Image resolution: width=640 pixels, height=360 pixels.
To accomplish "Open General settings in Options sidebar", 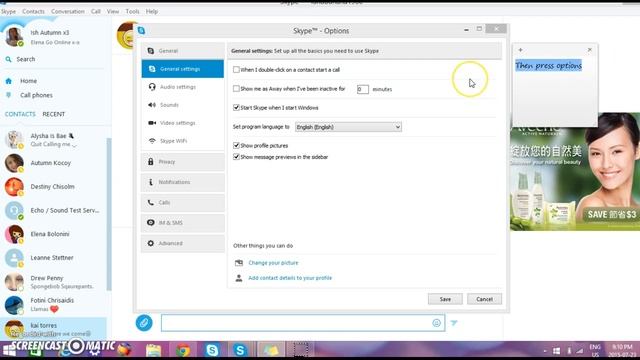I will click(182, 69).
